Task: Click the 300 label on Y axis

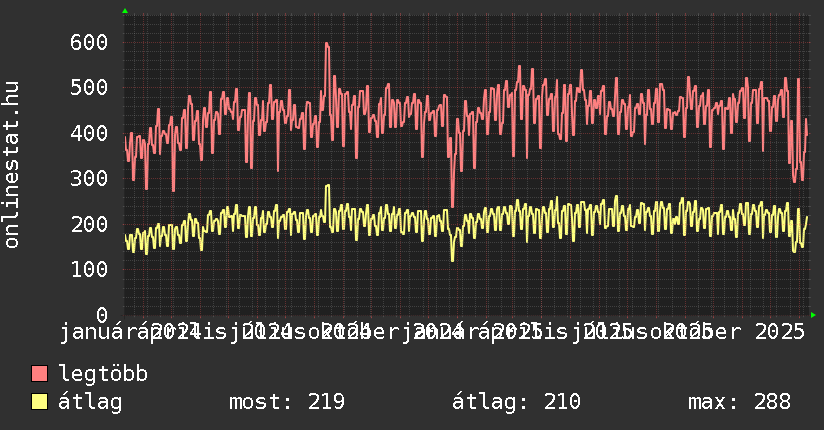Action: (x=89, y=178)
